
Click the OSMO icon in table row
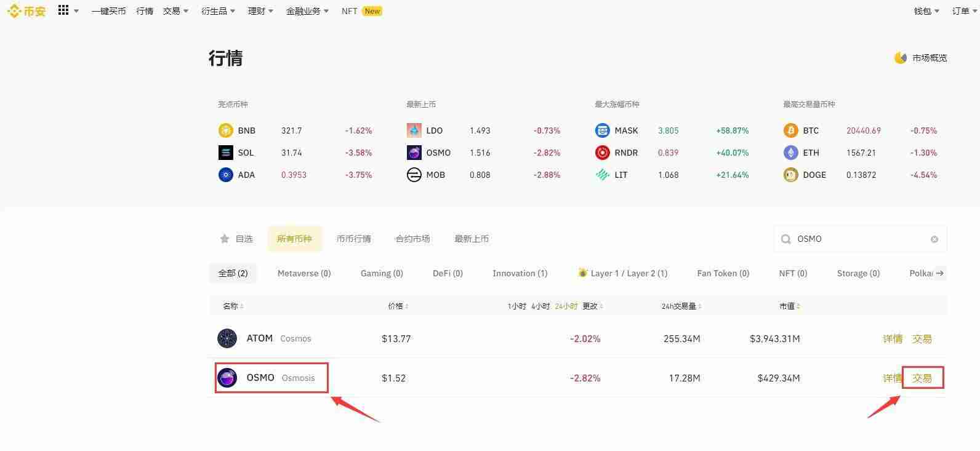click(x=227, y=378)
